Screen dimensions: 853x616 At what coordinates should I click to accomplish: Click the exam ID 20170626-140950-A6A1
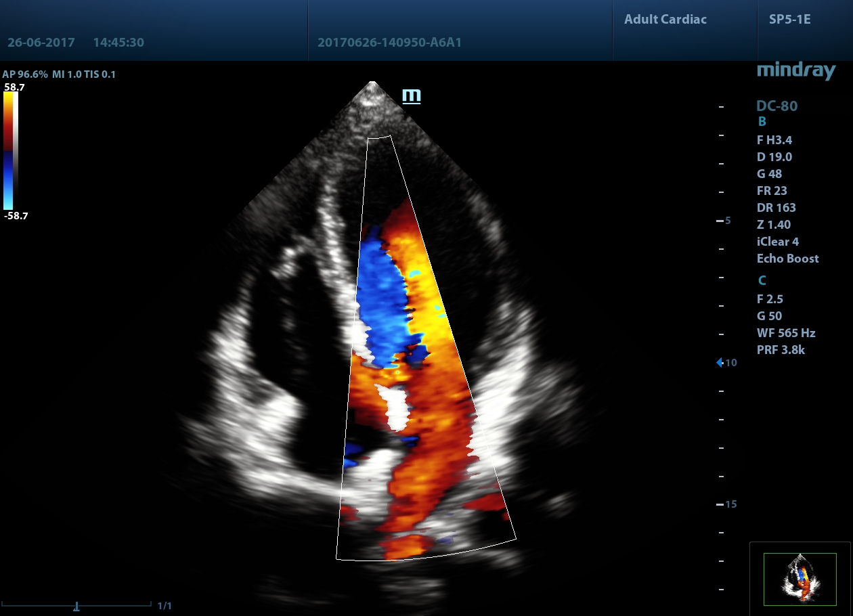click(389, 43)
